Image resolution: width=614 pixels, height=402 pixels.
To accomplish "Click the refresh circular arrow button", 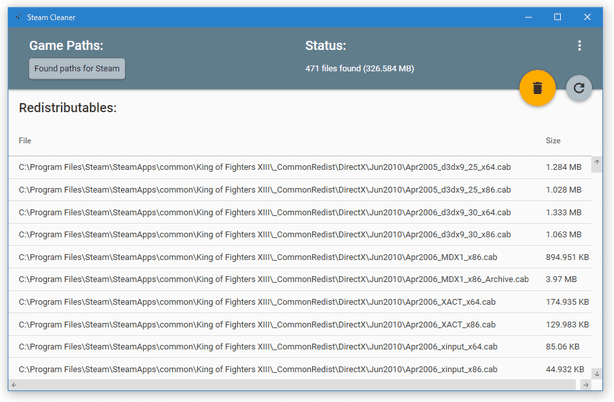I will pyautogui.click(x=579, y=88).
